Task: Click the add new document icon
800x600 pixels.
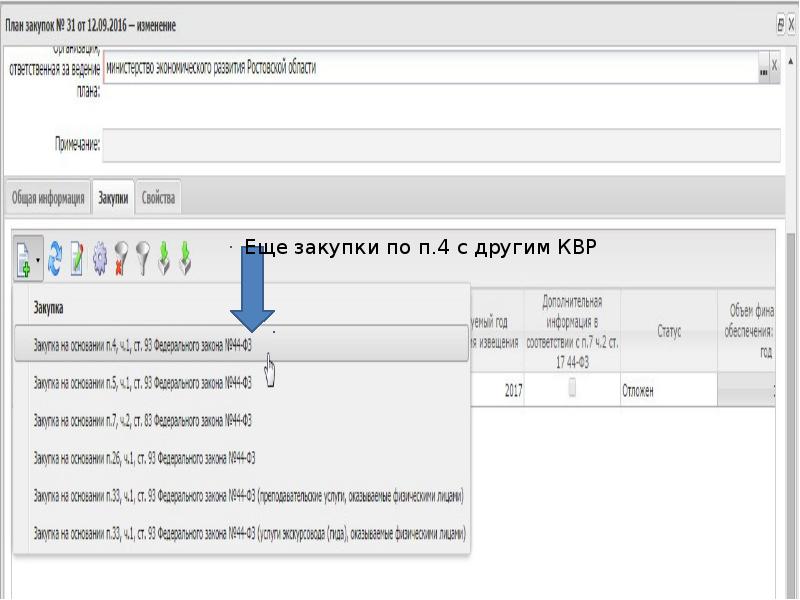Action: pyautogui.click(x=23, y=259)
